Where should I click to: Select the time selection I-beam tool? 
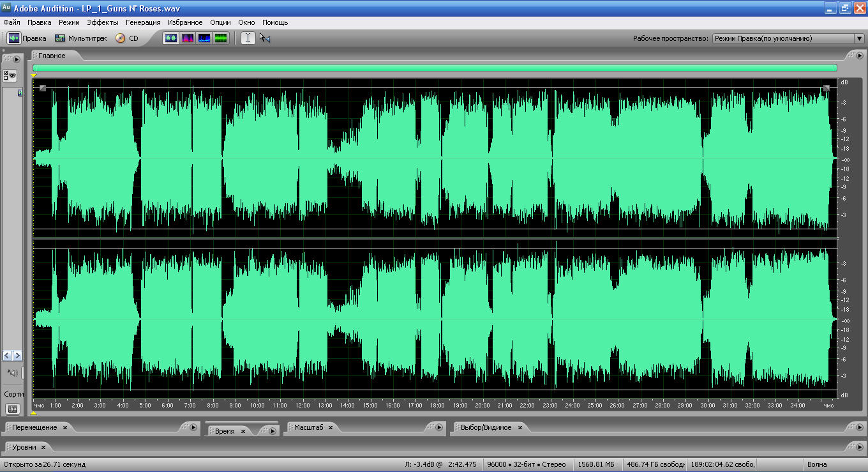tap(248, 38)
